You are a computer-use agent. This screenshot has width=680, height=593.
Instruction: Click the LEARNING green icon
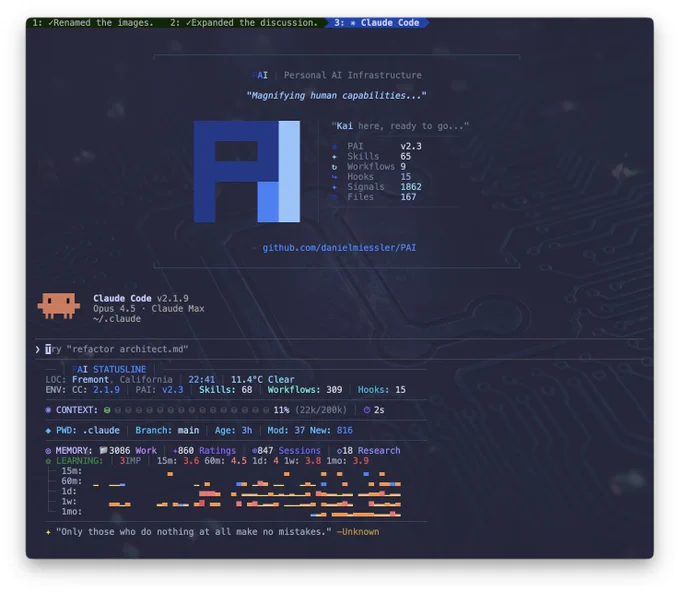pyautogui.click(x=48, y=461)
